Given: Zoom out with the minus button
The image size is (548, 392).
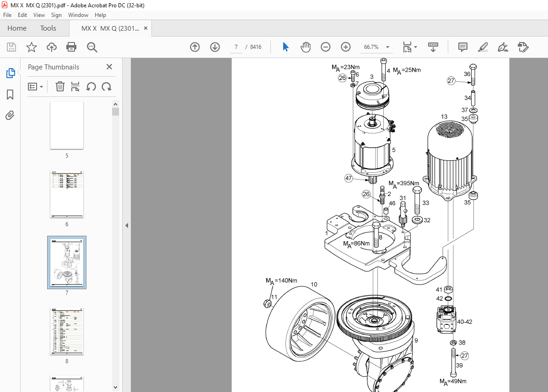Looking at the screenshot, I should [325, 47].
